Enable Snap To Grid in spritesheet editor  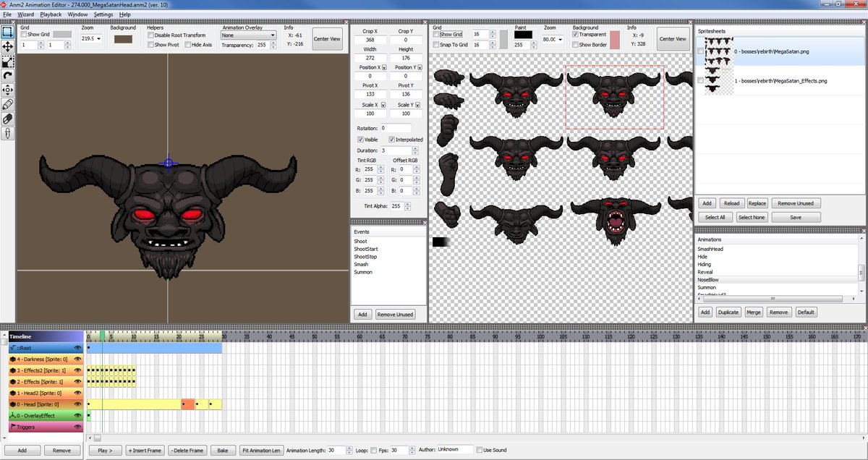(435, 45)
